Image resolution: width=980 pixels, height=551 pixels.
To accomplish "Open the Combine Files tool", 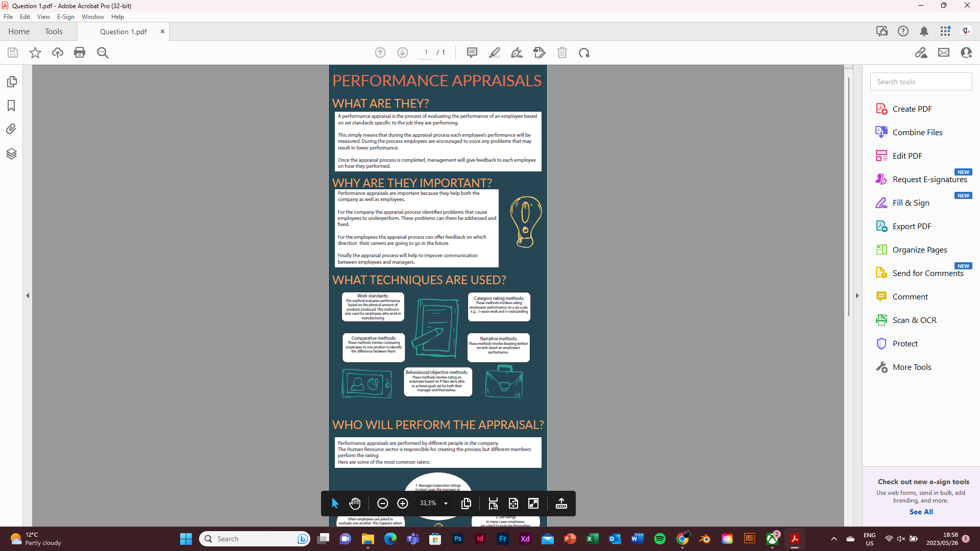I will pyautogui.click(x=916, y=132).
